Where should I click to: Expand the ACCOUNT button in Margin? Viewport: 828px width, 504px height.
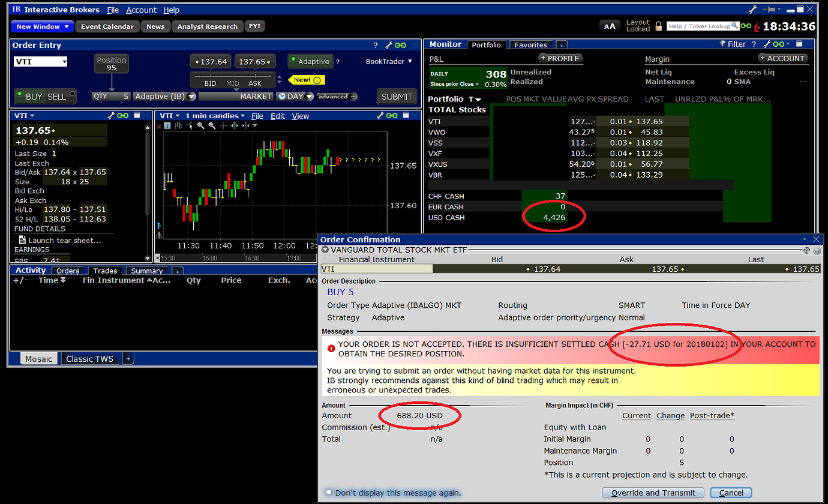pos(784,58)
